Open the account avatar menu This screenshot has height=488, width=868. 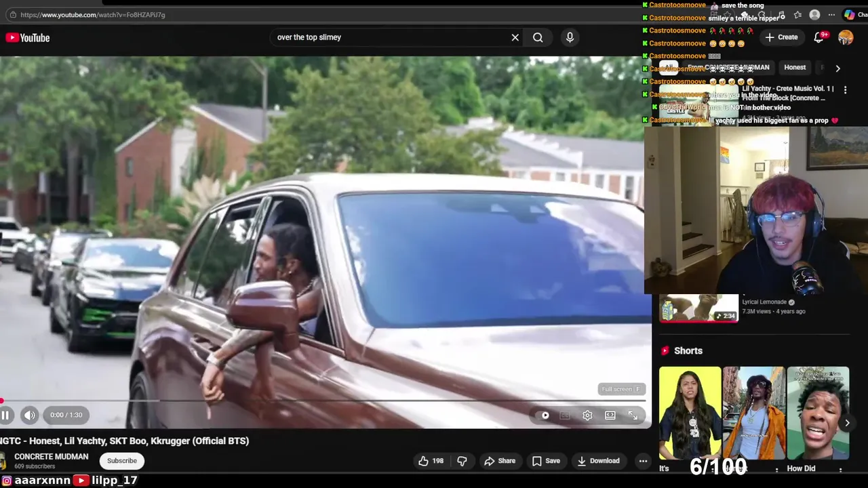[845, 37]
